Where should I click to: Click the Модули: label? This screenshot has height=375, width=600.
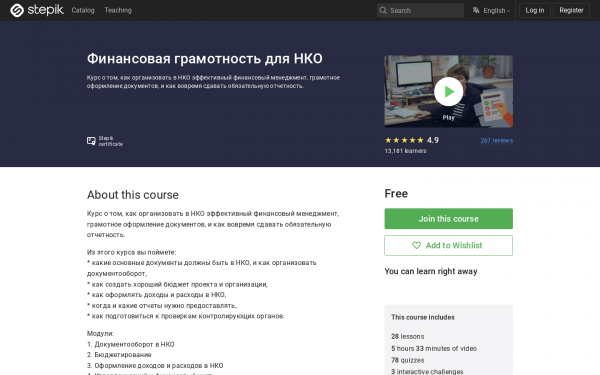click(x=100, y=334)
